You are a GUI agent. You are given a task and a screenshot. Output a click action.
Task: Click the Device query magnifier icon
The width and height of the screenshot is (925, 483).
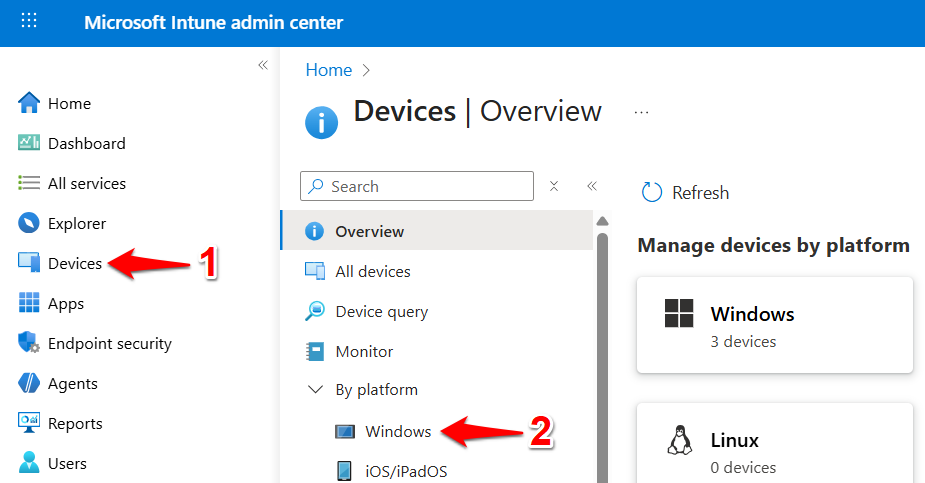tap(314, 311)
